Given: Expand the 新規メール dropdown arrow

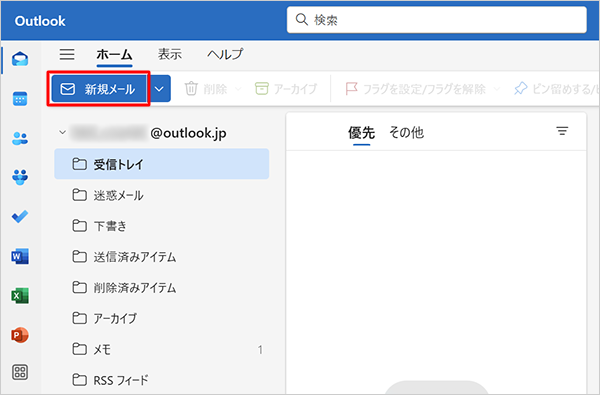Looking at the screenshot, I should point(159,89).
